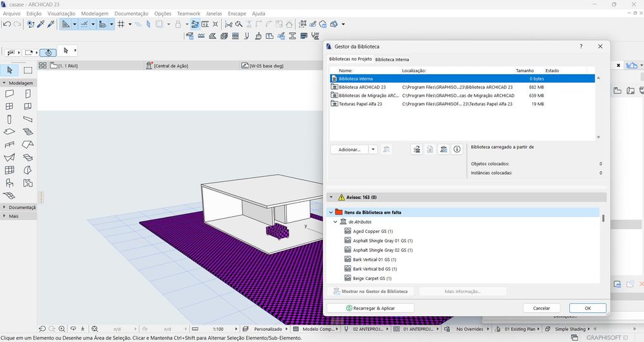Pick the Door tool in toolbox
Viewport: 644px width, 342px height.
[28, 94]
